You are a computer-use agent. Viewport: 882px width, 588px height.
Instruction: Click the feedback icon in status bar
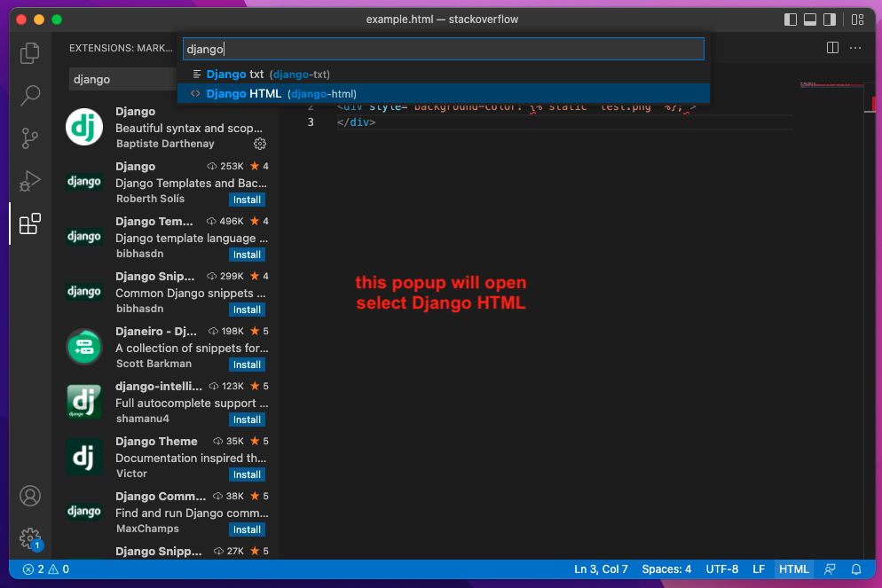click(x=830, y=569)
